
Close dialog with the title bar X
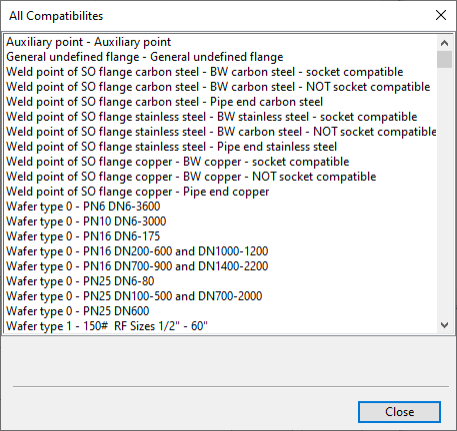[x=441, y=15]
